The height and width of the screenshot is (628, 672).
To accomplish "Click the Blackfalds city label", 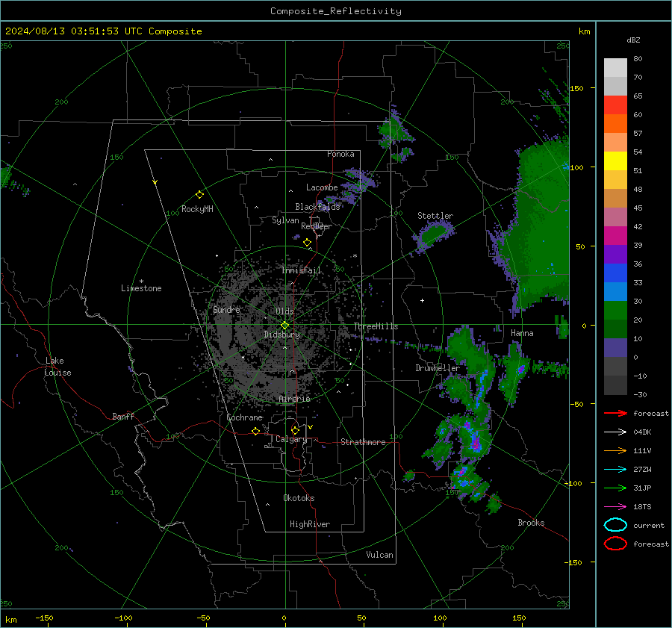I will [x=317, y=207].
